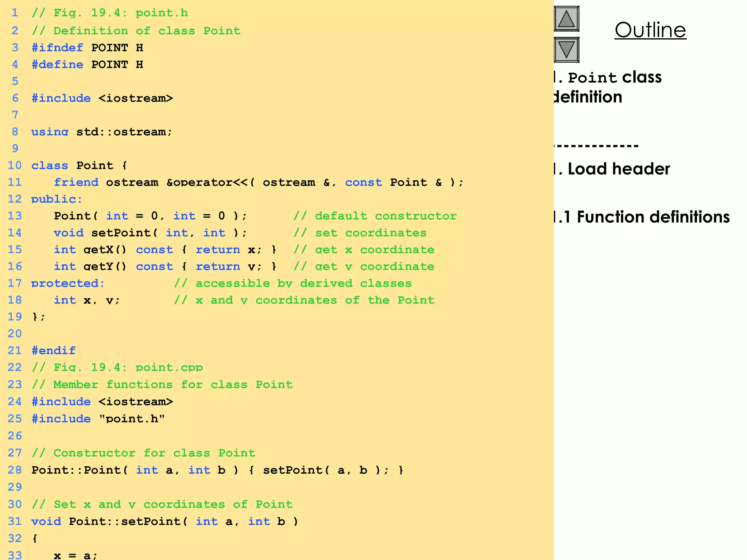Click '// Member functions for class Point' comment
Image resolution: width=747 pixels, height=560 pixels.
click(x=162, y=385)
